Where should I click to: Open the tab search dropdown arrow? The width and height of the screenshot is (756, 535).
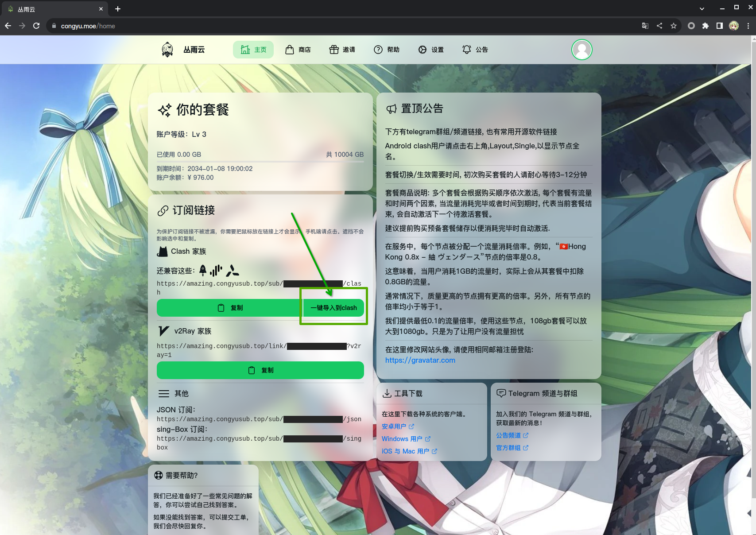[701, 8]
